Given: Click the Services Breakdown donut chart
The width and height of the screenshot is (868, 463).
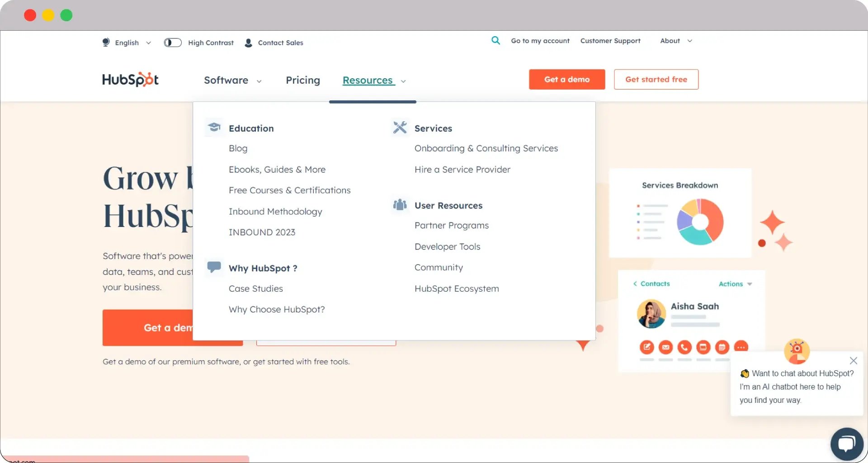Looking at the screenshot, I should (700, 222).
